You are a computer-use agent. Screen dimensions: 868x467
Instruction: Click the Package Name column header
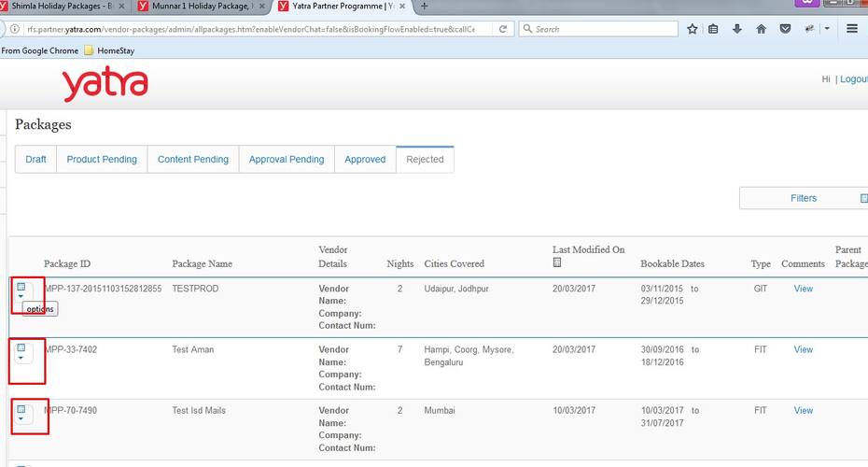202,263
